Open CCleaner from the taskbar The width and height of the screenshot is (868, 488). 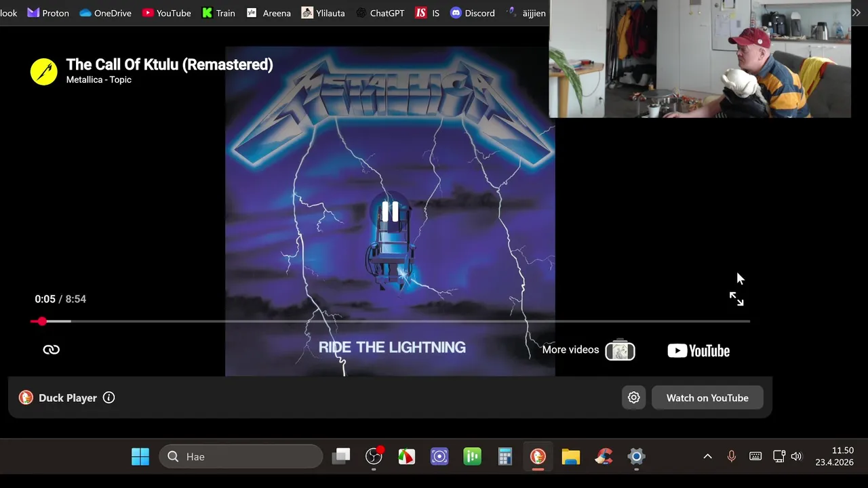[604, 457]
